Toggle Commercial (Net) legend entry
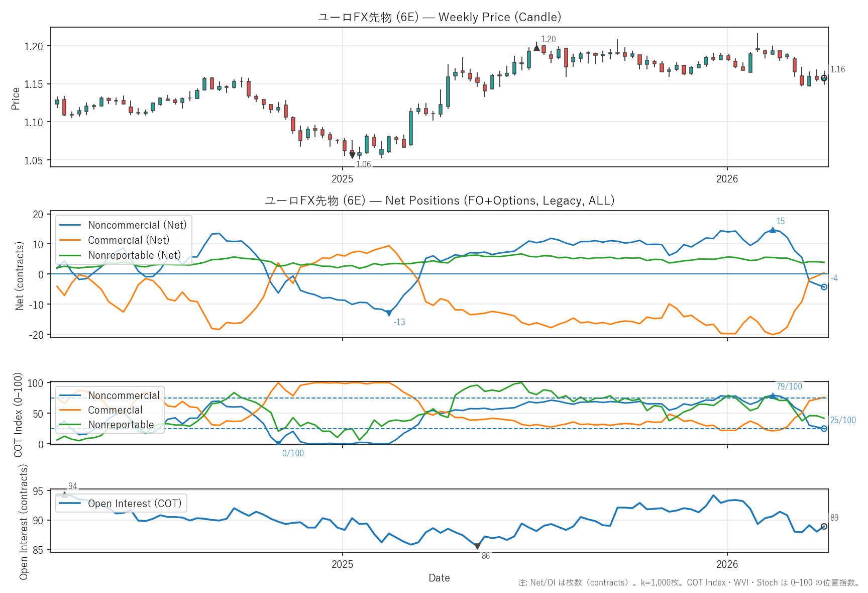 [128, 240]
